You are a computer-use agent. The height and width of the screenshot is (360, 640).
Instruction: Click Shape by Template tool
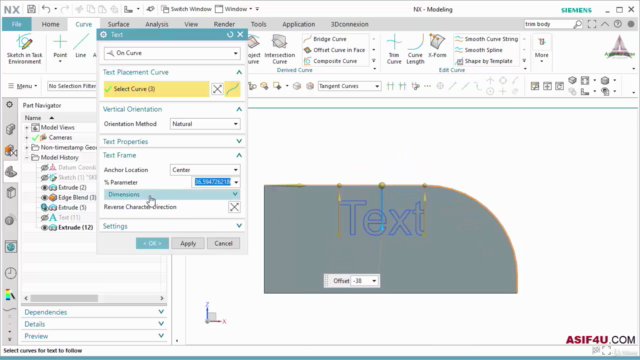click(484, 61)
